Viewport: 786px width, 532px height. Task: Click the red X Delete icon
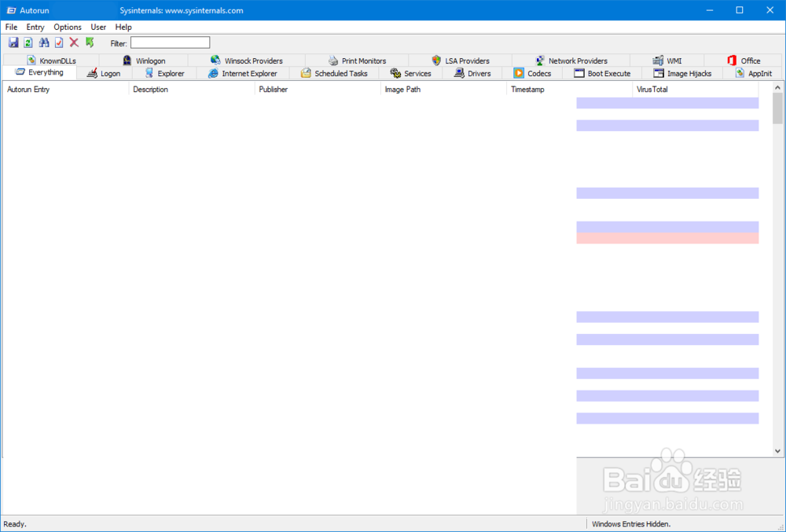[74, 42]
